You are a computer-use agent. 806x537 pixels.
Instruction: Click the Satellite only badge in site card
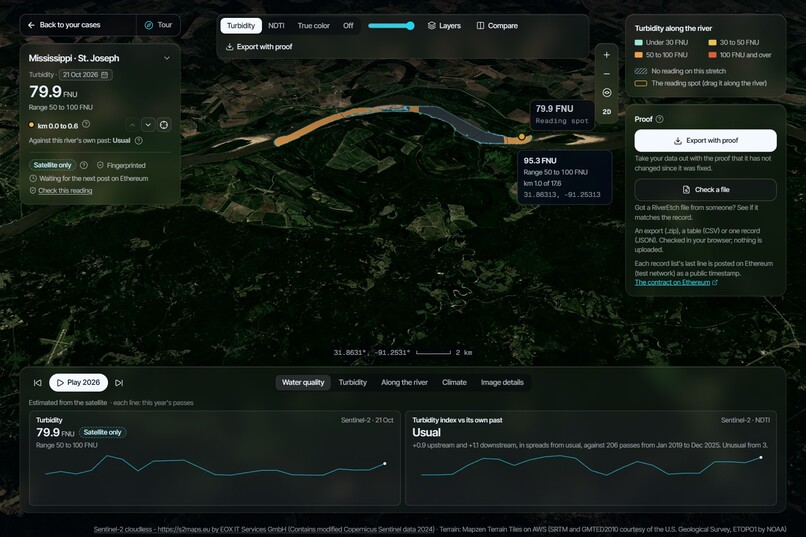click(x=52, y=165)
